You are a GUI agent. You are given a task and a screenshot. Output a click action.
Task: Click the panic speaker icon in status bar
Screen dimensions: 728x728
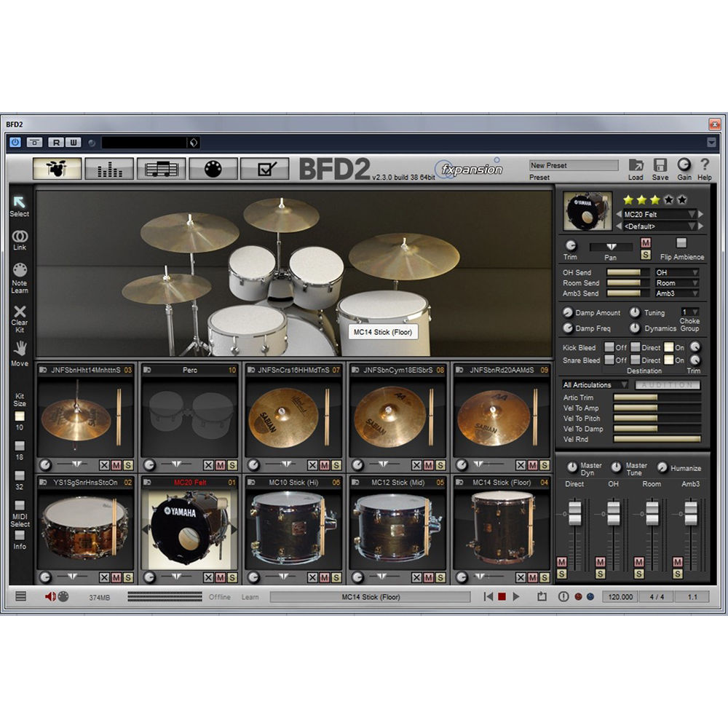[50, 597]
